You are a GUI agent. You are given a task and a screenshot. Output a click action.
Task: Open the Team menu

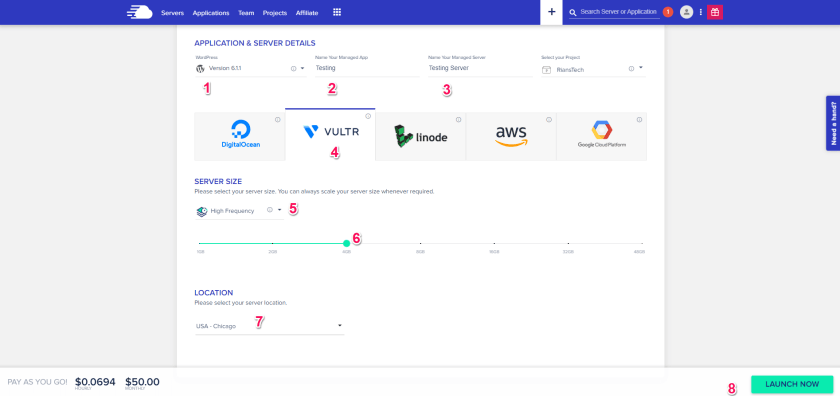pos(246,13)
